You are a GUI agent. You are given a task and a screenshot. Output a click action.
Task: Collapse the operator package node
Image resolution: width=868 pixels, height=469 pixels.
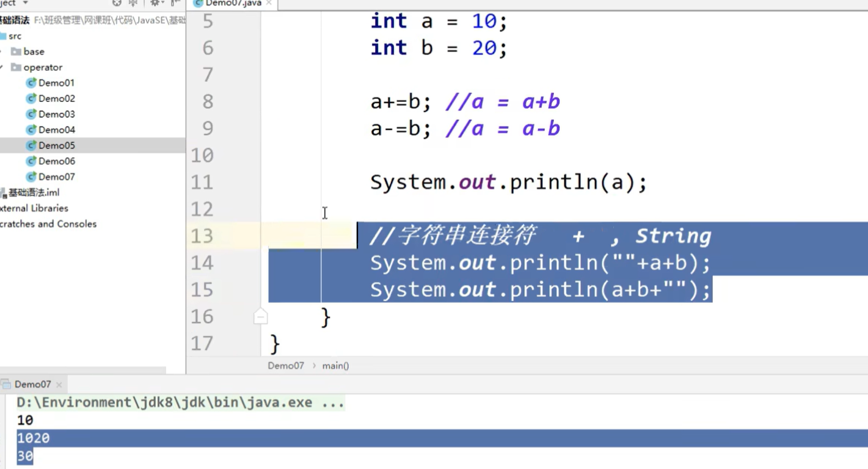coord(2,67)
